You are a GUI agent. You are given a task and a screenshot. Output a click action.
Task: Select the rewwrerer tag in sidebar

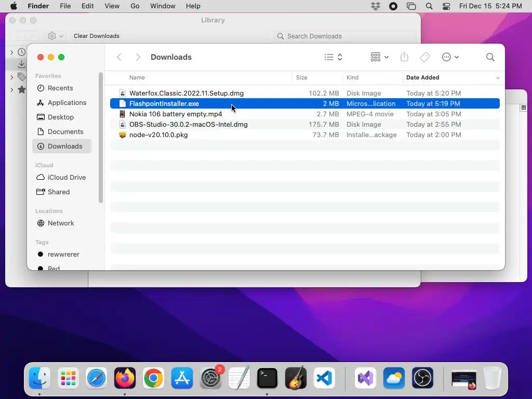pos(62,255)
